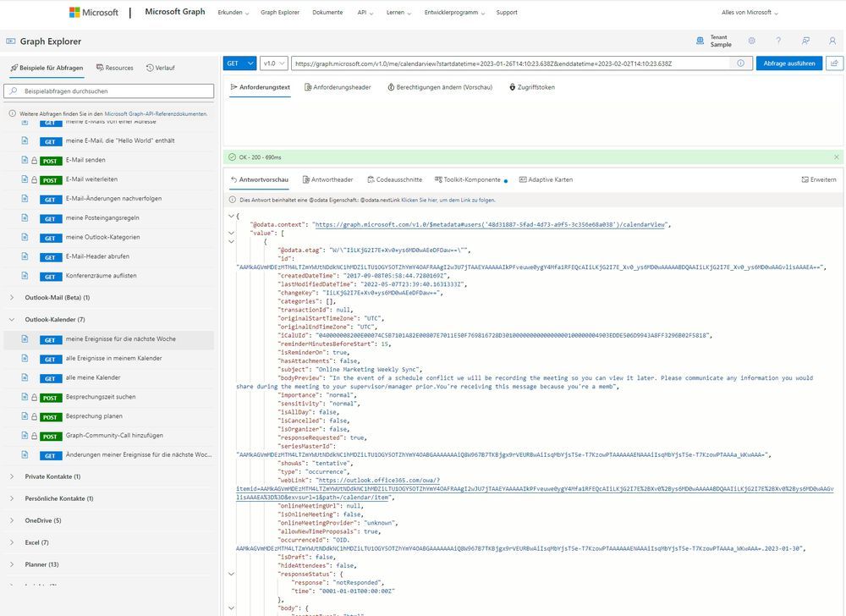The height and width of the screenshot is (616, 846).
Task: Expand Private Kontakte category
Action: (x=12, y=476)
